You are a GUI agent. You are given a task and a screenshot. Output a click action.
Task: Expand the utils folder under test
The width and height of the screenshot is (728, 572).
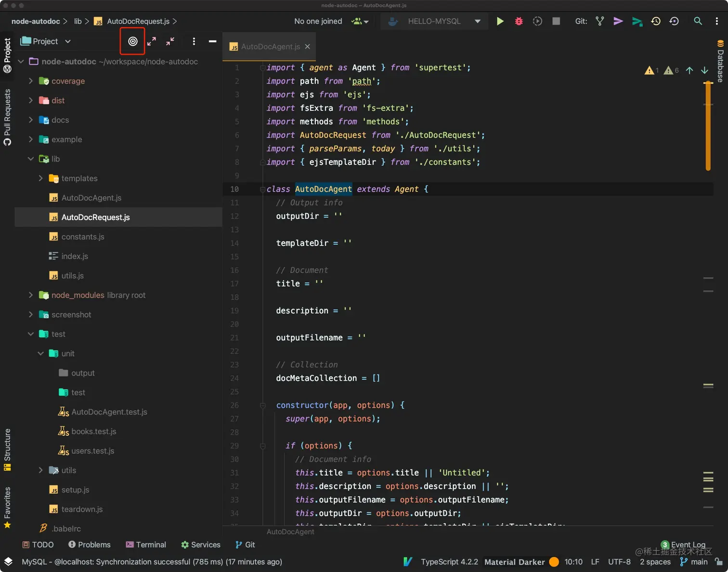pyautogui.click(x=41, y=470)
